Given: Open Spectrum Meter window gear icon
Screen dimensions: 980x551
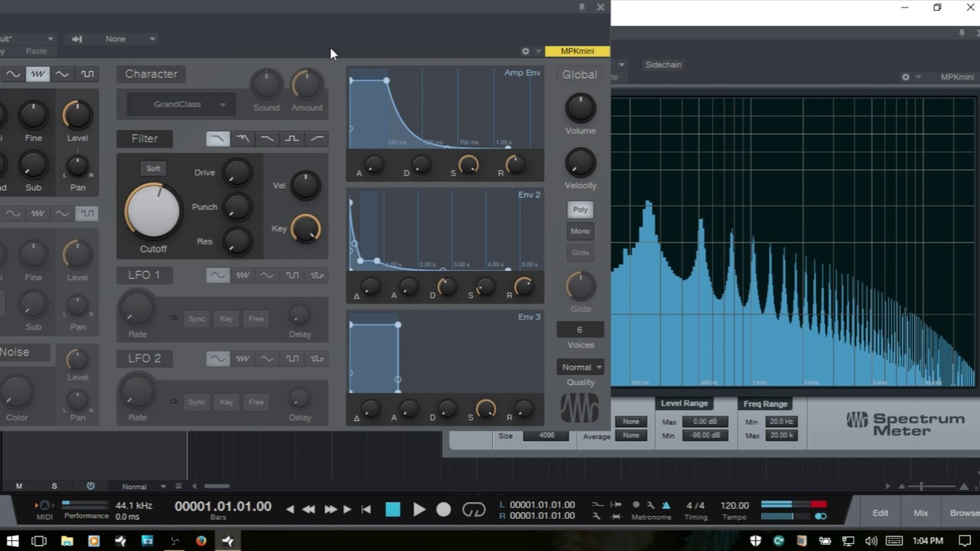Looking at the screenshot, I should click(x=906, y=77).
